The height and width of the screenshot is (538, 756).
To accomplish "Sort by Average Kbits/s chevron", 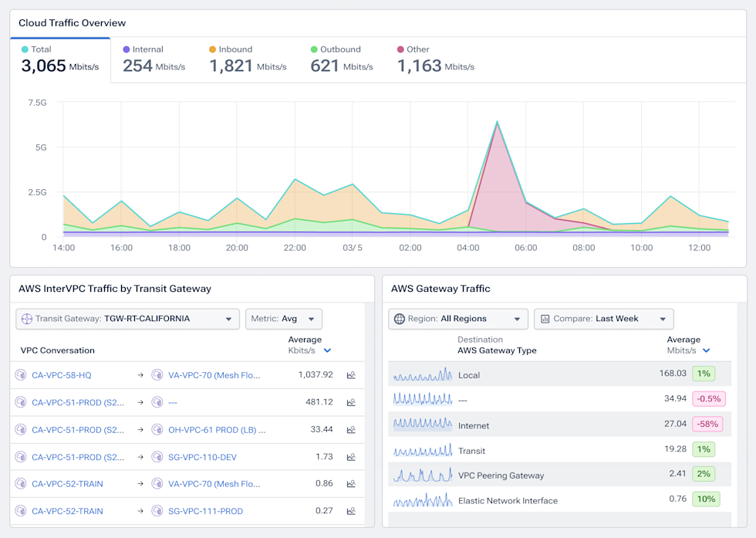I will point(327,350).
